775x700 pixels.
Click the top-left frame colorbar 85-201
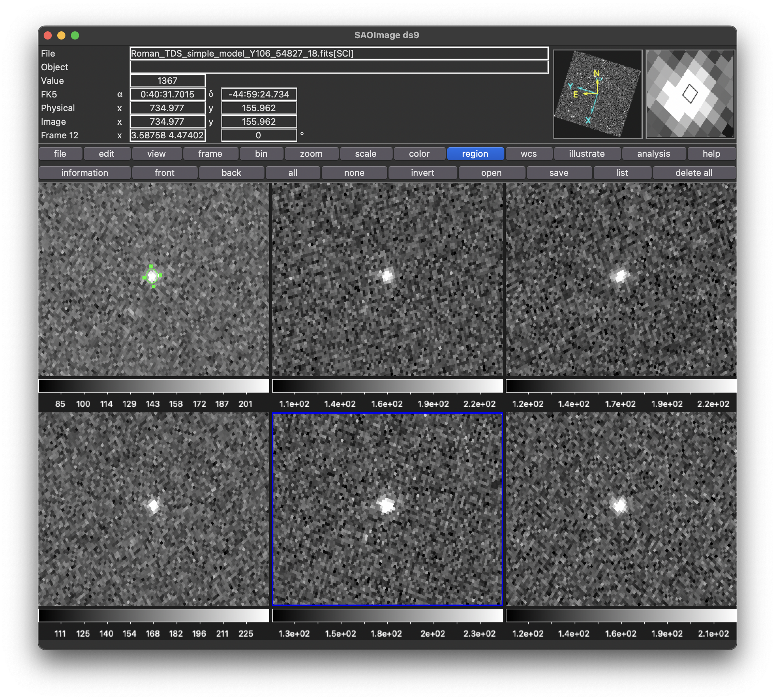click(x=154, y=386)
